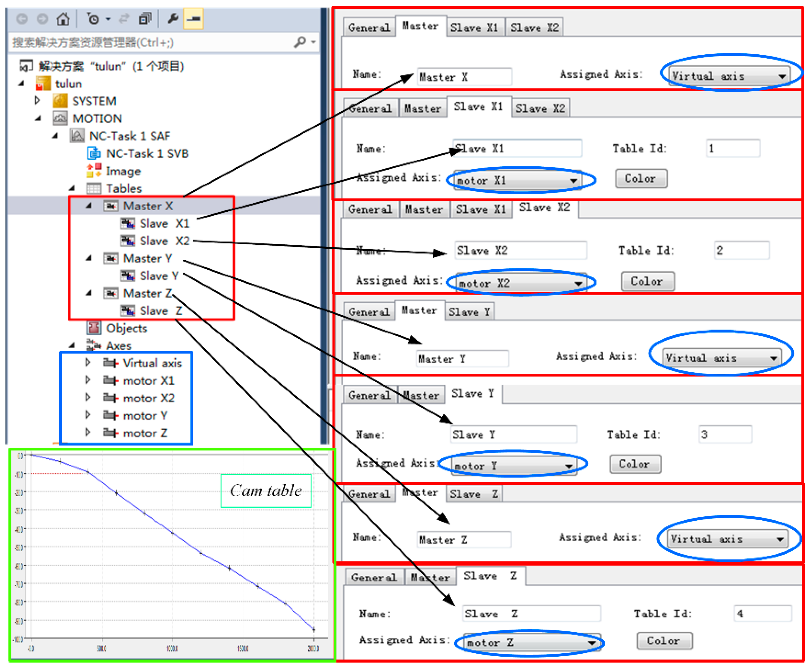This screenshot has width=812, height=672.
Task: Open the motor X1 Assigned Axis dropdown
Action: coord(573,181)
